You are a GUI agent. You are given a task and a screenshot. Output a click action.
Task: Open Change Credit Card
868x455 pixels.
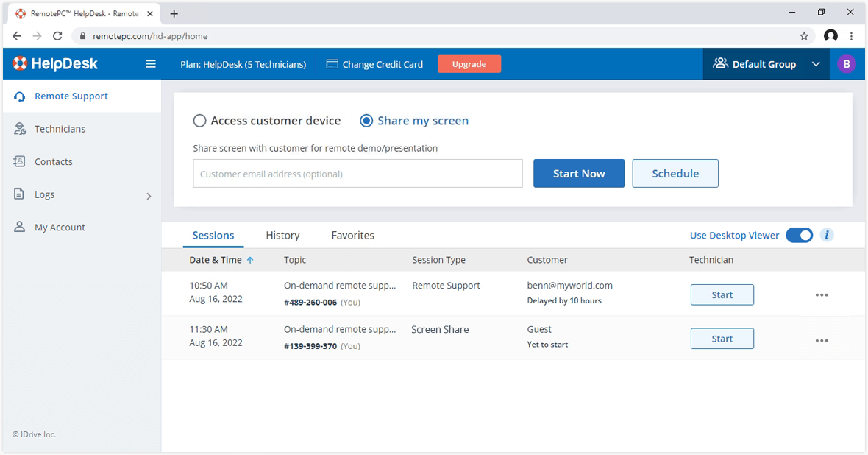pos(374,64)
